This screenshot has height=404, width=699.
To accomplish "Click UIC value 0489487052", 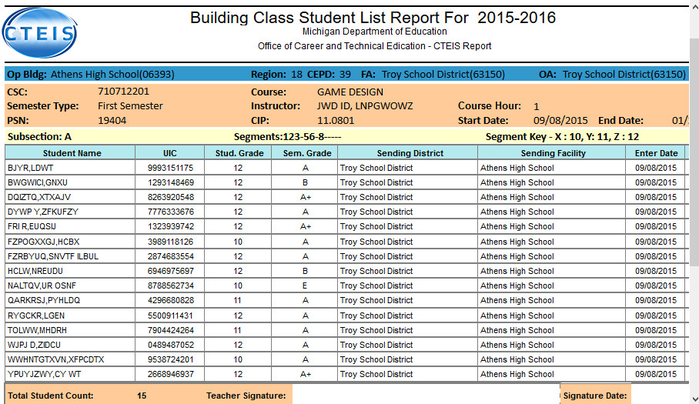I will (171, 345).
